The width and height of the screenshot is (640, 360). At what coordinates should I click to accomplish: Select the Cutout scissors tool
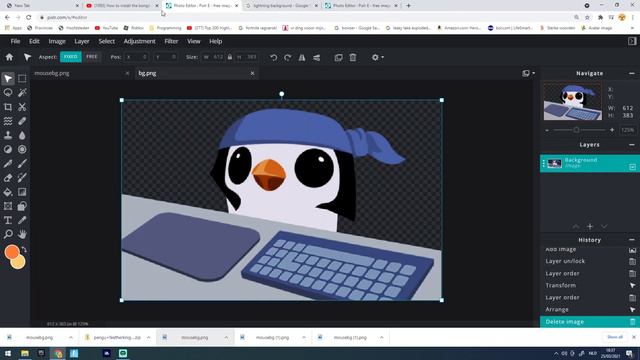pos(22,107)
